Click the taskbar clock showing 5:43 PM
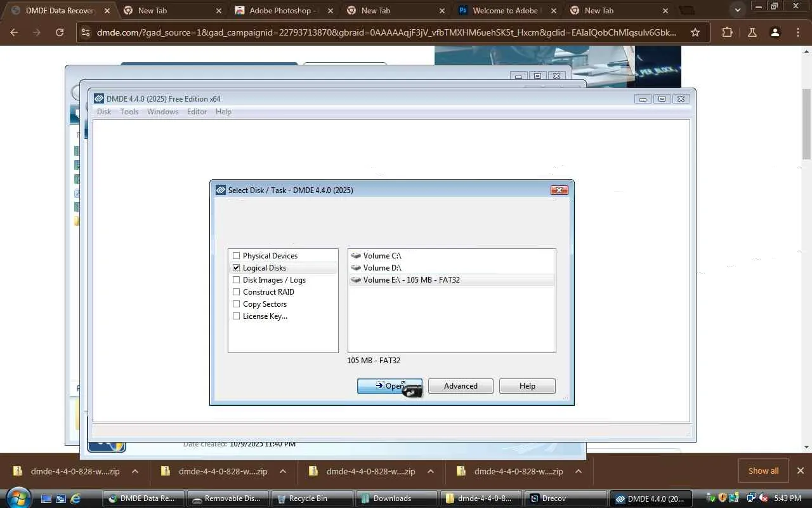The image size is (812, 508). [x=788, y=498]
